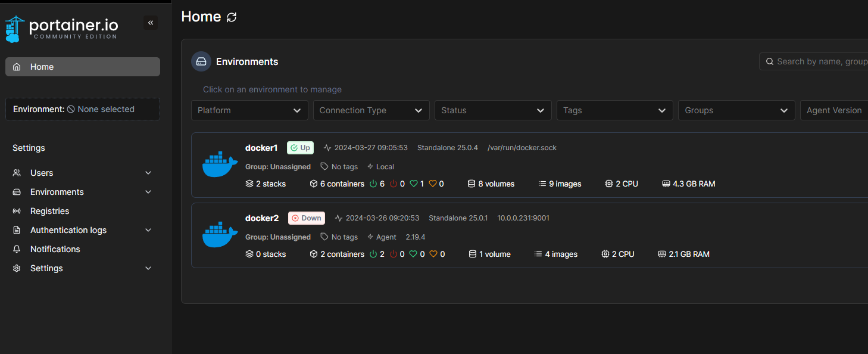
Task: Open the docker1 environment by name
Action: tap(261, 148)
